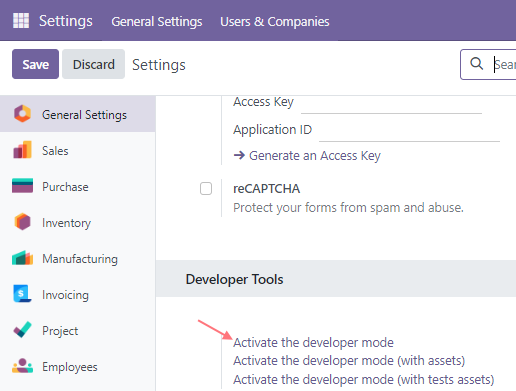The width and height of the screenshot is (516, 391).
Task: Open the apps grid menu icon
Action: 21,21
